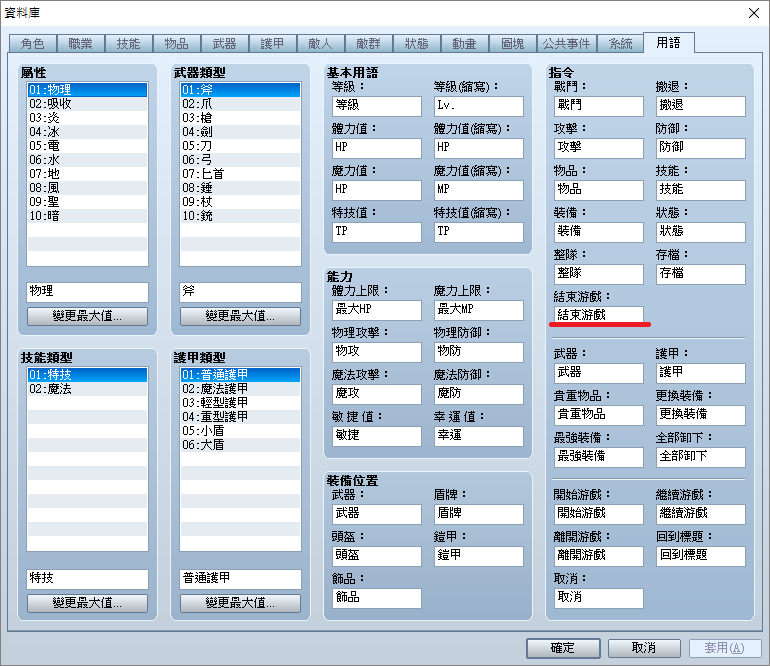This screenshot has width=770, height=666.
Task: Select 02:吸收 in the 屬性 list
Action: [x=87, y=104]
